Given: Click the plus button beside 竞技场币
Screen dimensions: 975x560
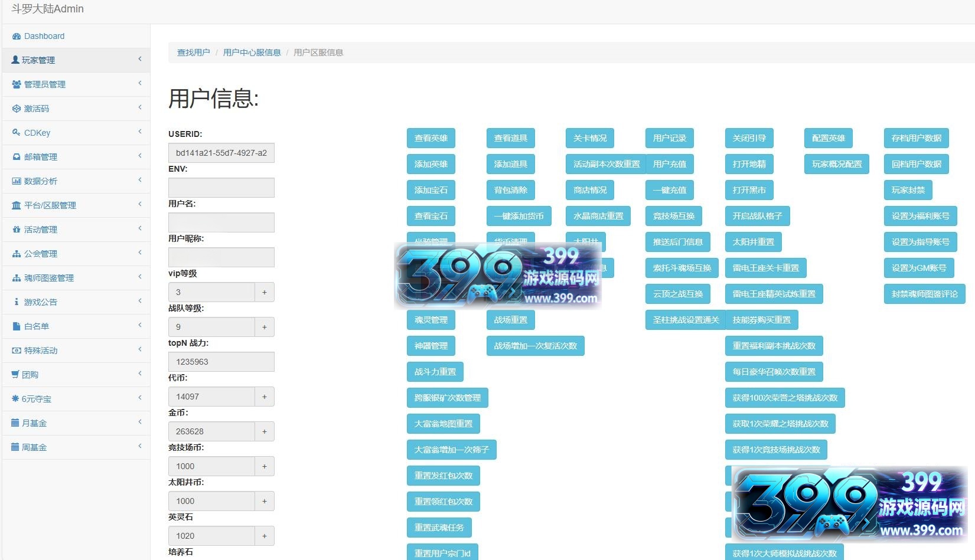Looking at the screenshot, I should click(x=265, y=466).
